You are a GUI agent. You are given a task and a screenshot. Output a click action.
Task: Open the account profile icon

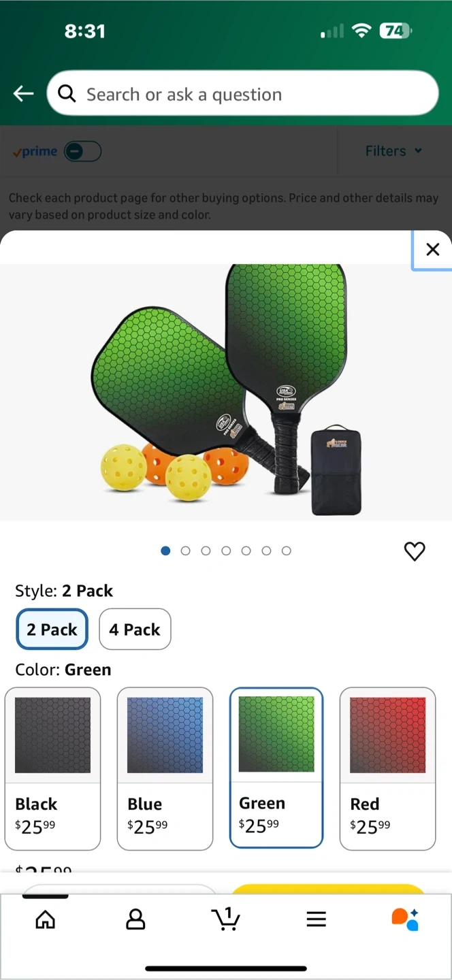135,920
